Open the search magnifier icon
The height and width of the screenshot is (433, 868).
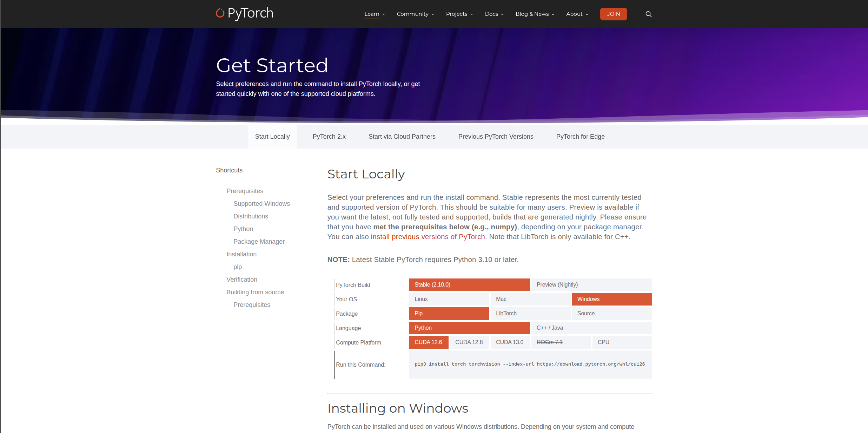648,14
